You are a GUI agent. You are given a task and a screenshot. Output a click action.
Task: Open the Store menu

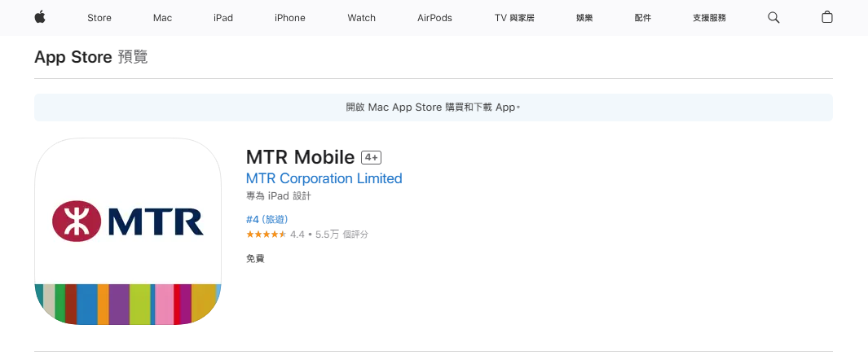coord(99,18)
